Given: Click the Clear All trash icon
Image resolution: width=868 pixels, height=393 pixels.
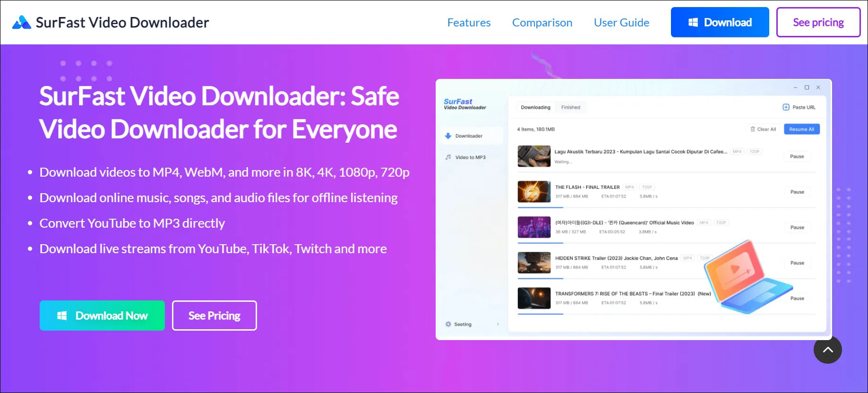Looking at the screenshot, I should 753,129.
